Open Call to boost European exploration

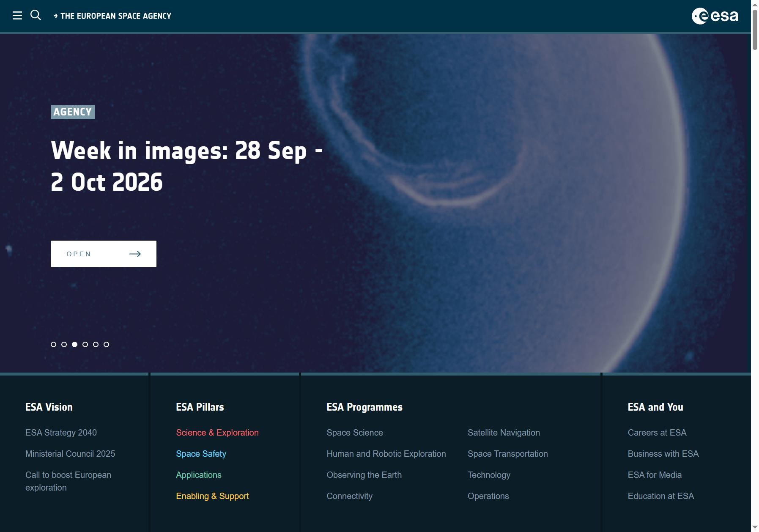pos(68,481)
